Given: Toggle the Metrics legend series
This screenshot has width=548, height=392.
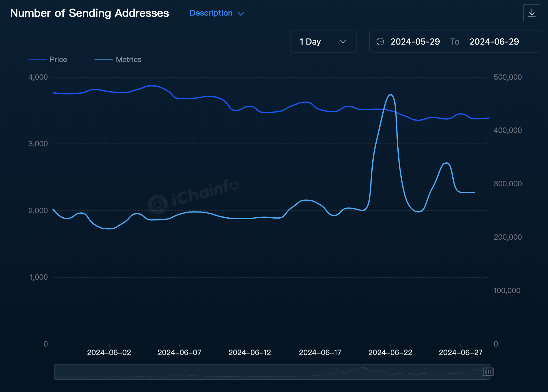Looking at the screenshot, I should (x=118, y=60).
